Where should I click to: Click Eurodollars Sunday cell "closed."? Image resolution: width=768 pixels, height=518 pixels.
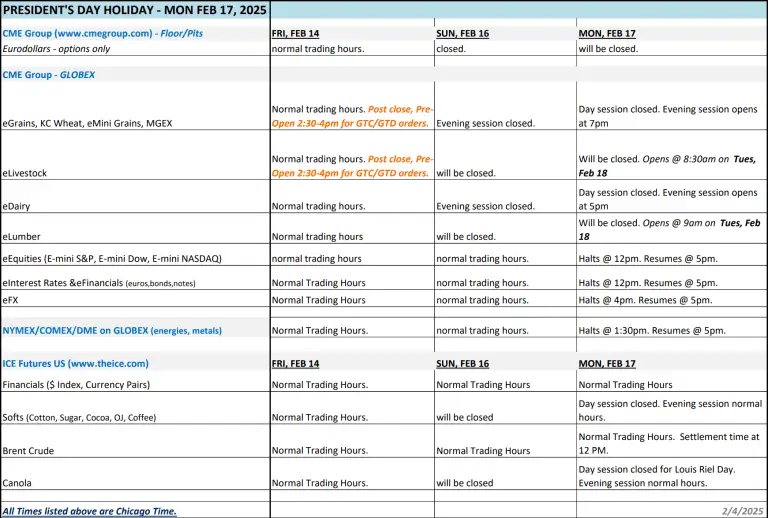(451, 49)
